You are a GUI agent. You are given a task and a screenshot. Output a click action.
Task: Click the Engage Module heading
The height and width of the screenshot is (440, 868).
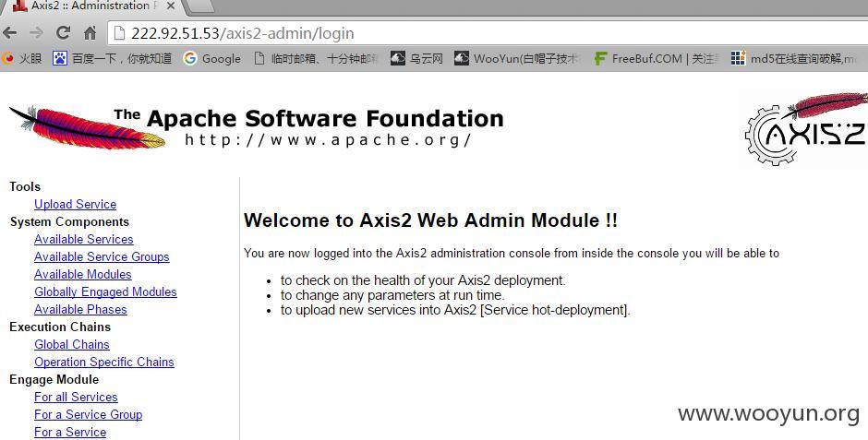coord(54,380)
